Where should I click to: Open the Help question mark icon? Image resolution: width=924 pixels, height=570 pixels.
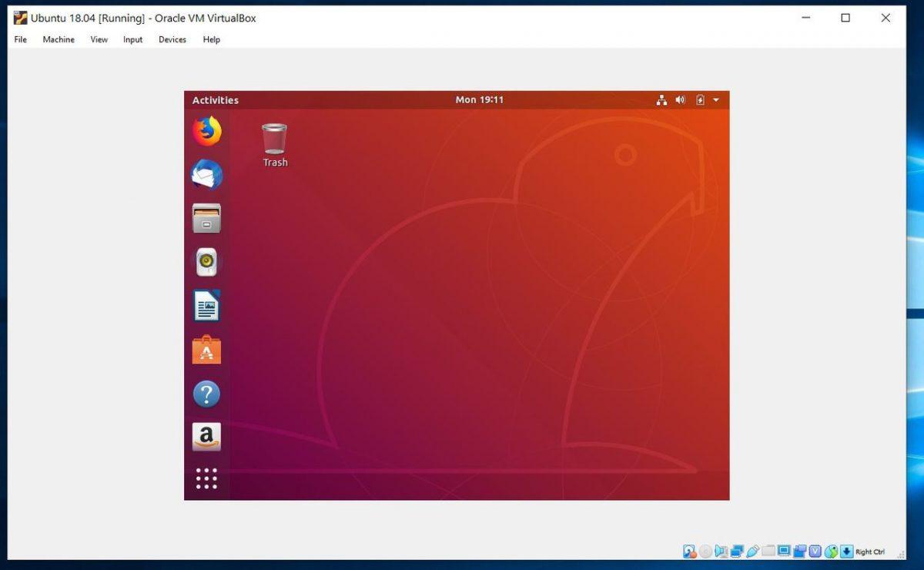click(206, 394)
